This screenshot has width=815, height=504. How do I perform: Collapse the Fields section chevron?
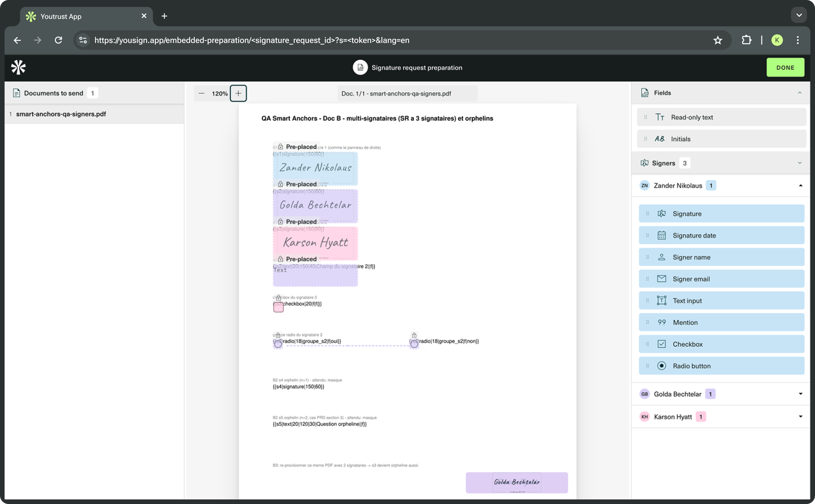[800, 93]
